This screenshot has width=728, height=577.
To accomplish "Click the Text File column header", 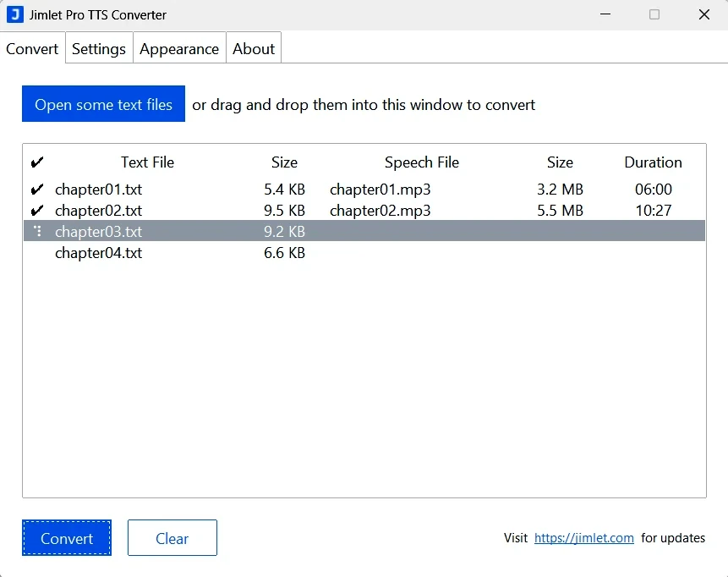I will [x=147, y=162].
